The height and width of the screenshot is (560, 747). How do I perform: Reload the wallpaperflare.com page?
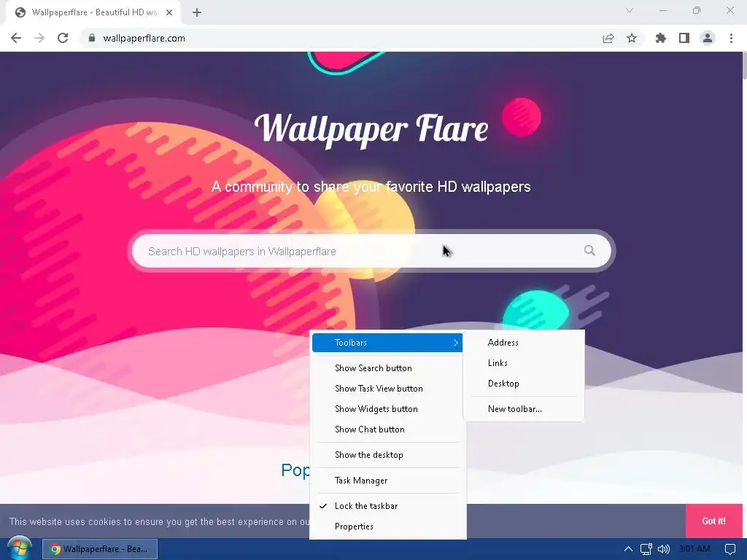(x=63, y=38)
